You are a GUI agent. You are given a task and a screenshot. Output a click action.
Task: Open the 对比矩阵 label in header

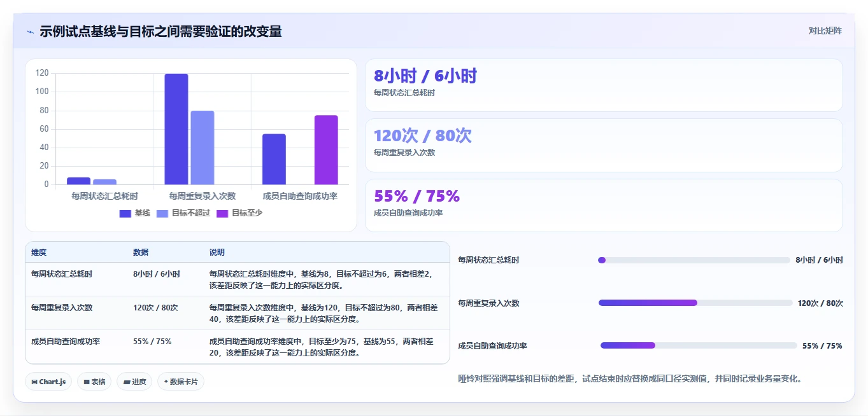(x=825, y=31)
